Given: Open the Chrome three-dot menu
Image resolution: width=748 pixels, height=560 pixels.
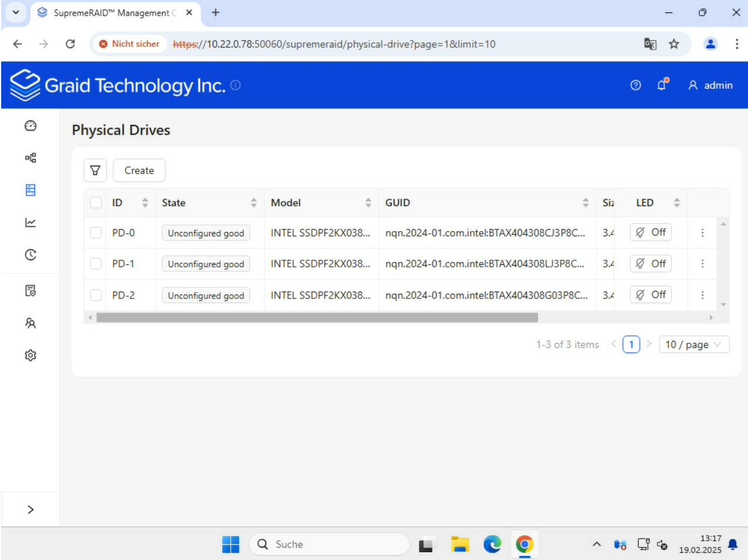Looking at the screenshot, I should (737, 44).
